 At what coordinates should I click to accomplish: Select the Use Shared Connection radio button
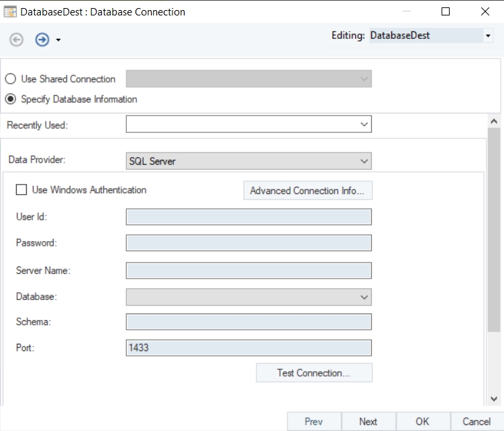11,79
